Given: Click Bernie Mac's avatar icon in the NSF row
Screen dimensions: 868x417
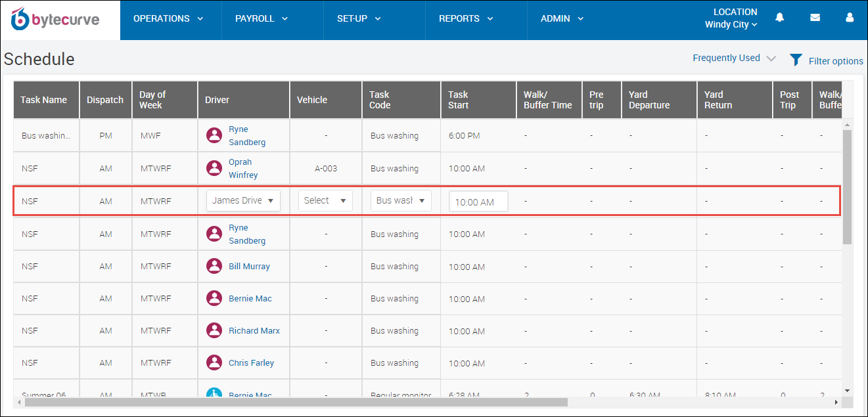Looking at the screenshot, I should (214, 298).
